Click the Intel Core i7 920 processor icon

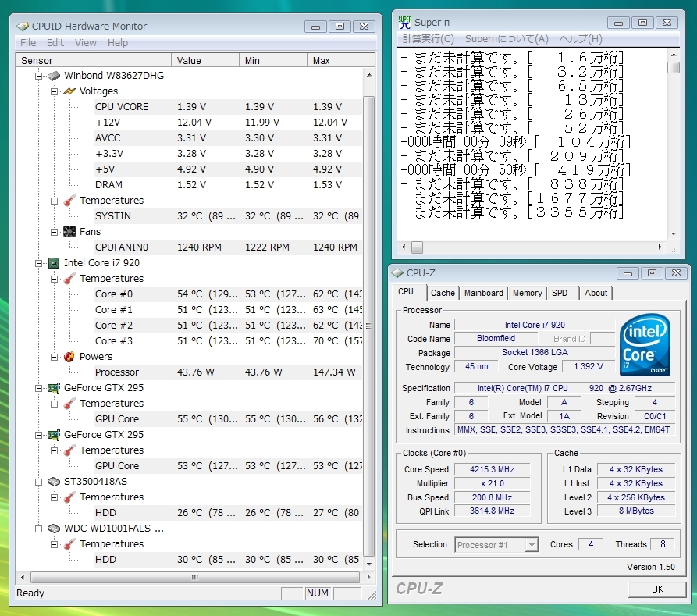54,263
